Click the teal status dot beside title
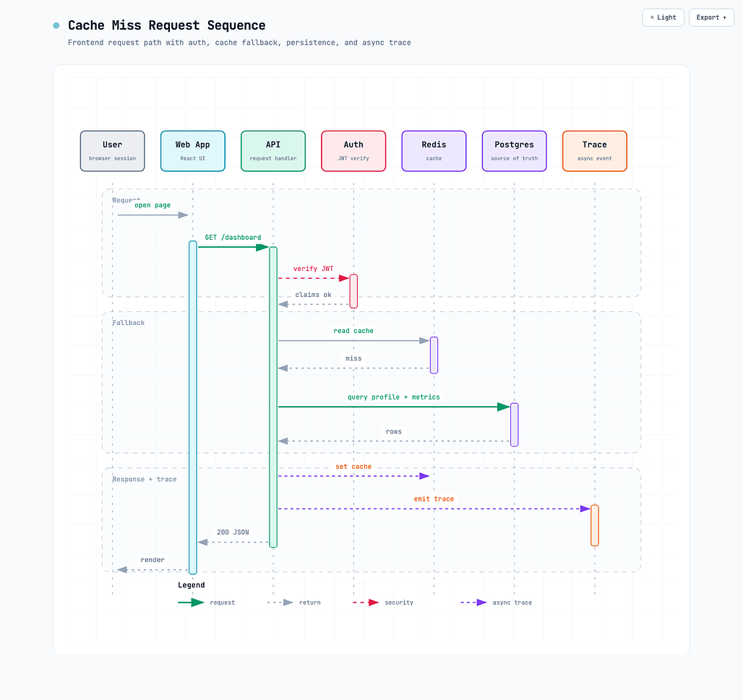This screenshot has height=700, width=743. 56,25
